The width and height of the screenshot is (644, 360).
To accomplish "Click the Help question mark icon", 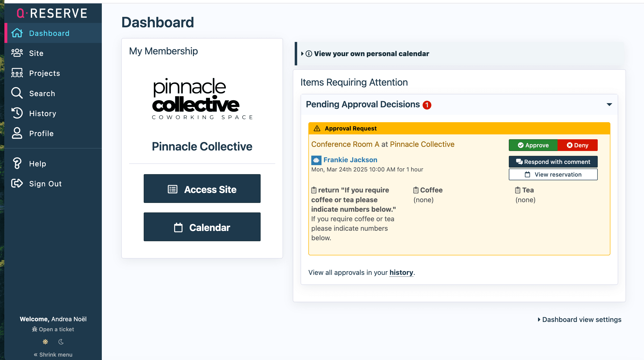I will coord(17,163).
